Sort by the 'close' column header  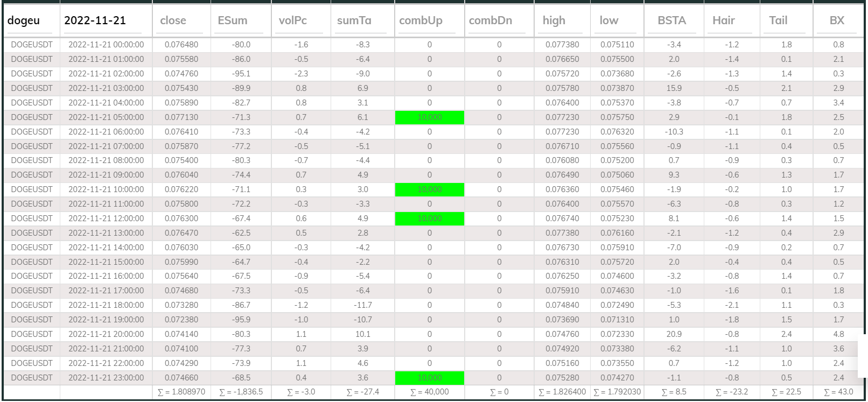(173, 20)
